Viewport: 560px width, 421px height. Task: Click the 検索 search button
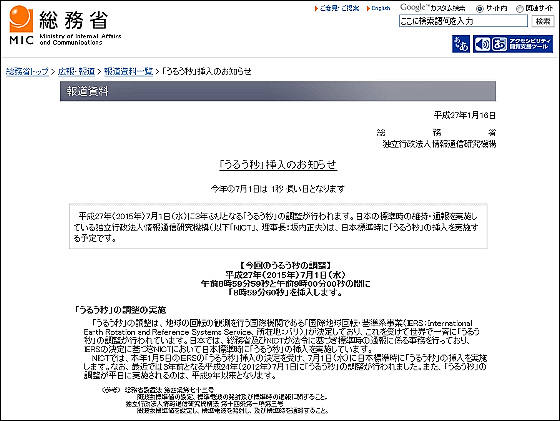543,21
